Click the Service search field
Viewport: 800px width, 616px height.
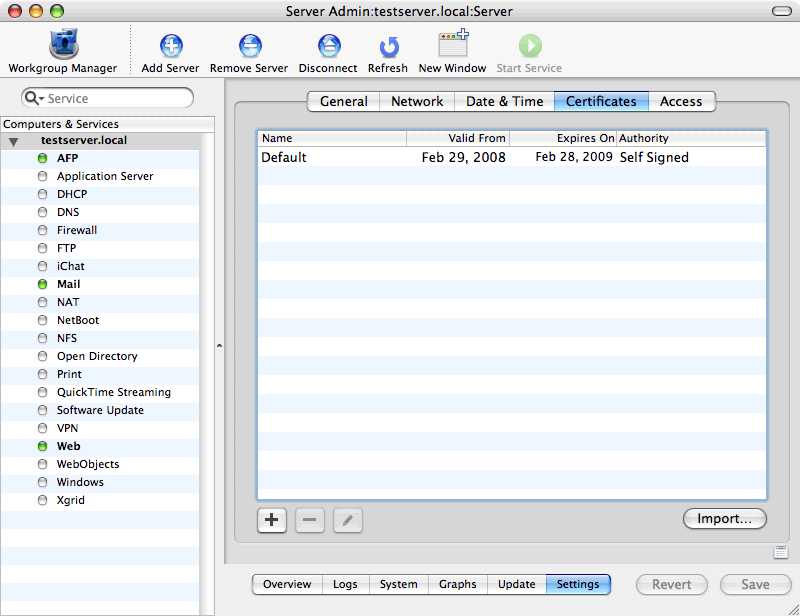[108, 98]
